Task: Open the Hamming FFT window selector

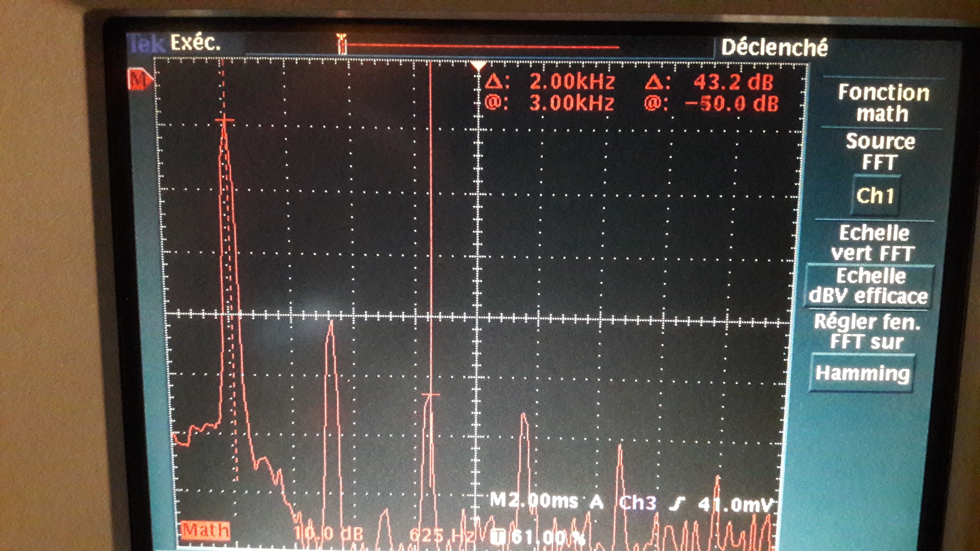Action: point(862,373)
